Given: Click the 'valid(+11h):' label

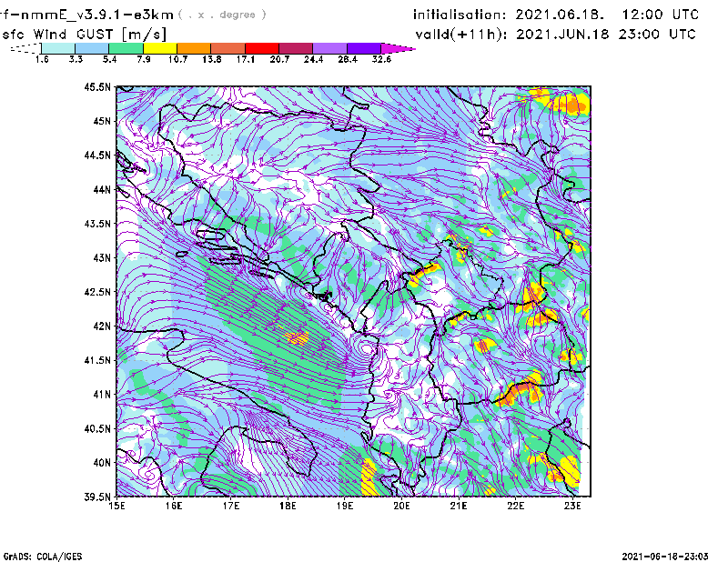Looking at the screenshot, I should 461,35.
